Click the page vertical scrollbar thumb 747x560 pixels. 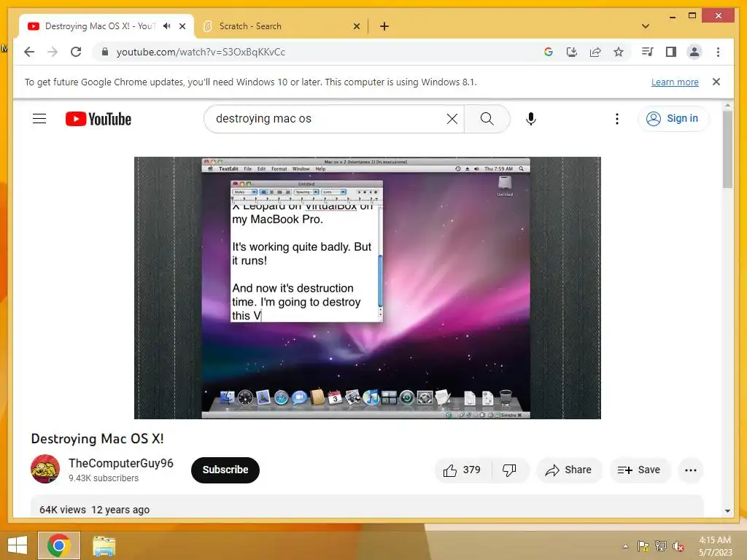coord(727,150)
